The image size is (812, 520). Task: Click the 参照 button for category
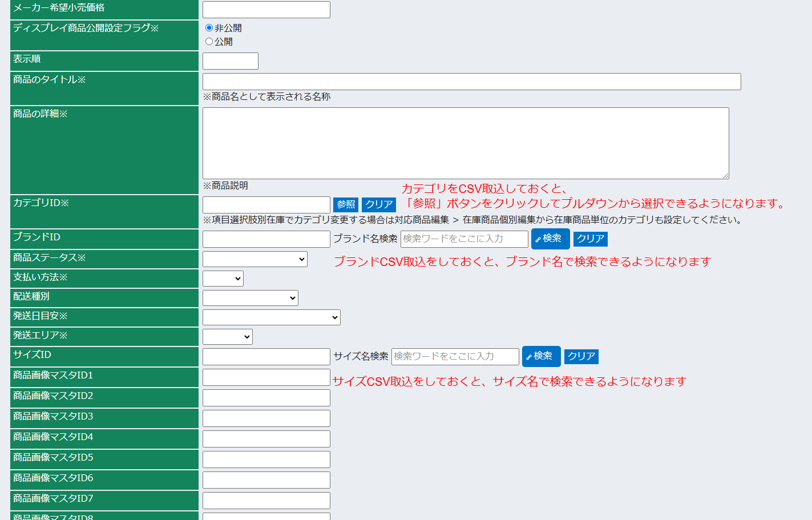click(x=346, y=205)
